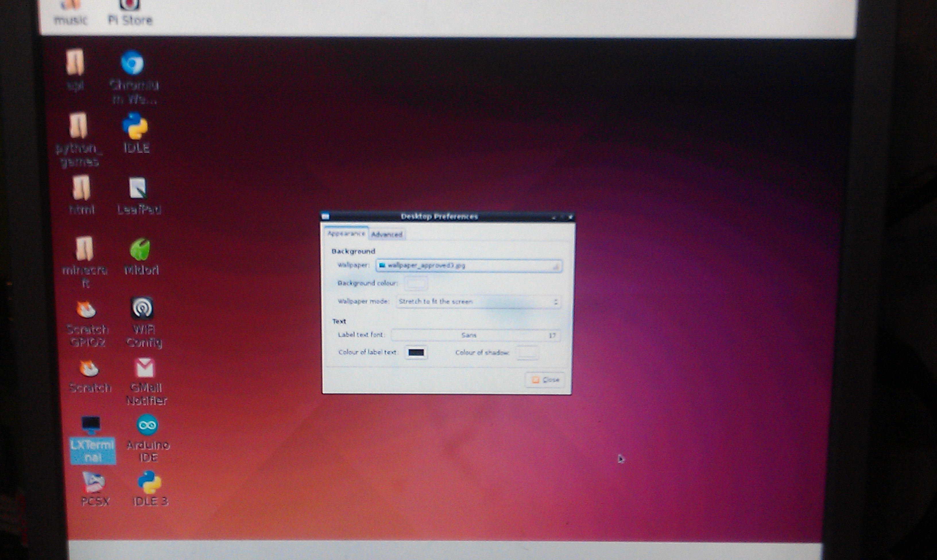Open the LXTerminal desktop icon
Viewport: 937px width, 560px height.
(91, 426)
